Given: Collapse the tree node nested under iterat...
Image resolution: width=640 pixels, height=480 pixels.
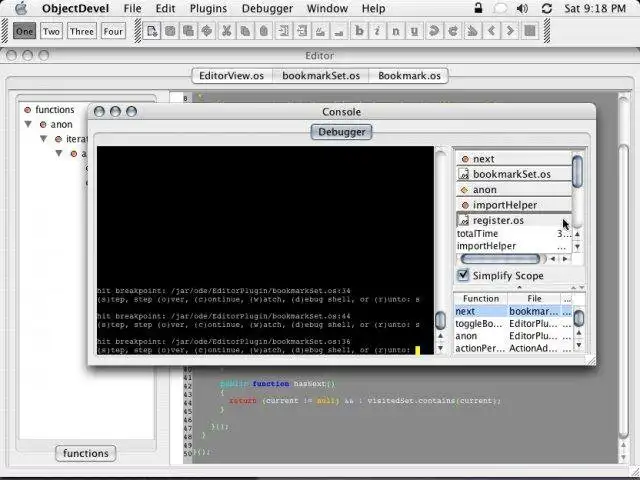Looking at the screenshot, I should tap(59, 153).
